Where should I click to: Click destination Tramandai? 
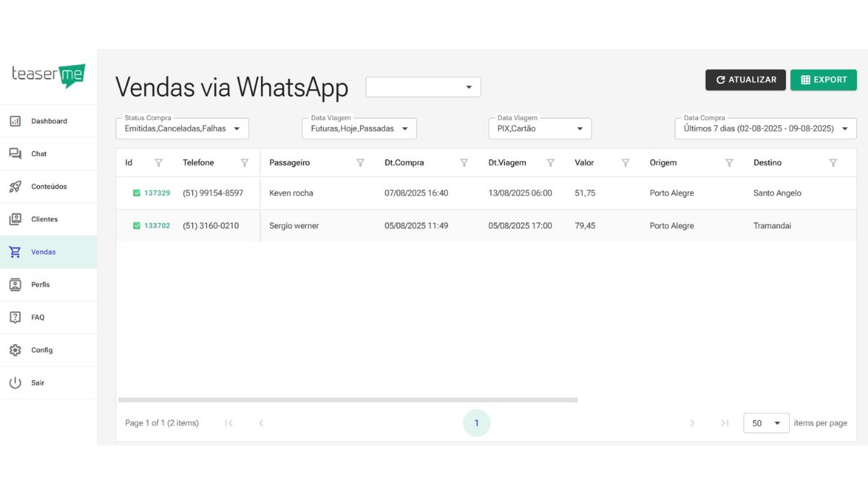(x=773, y=226)
